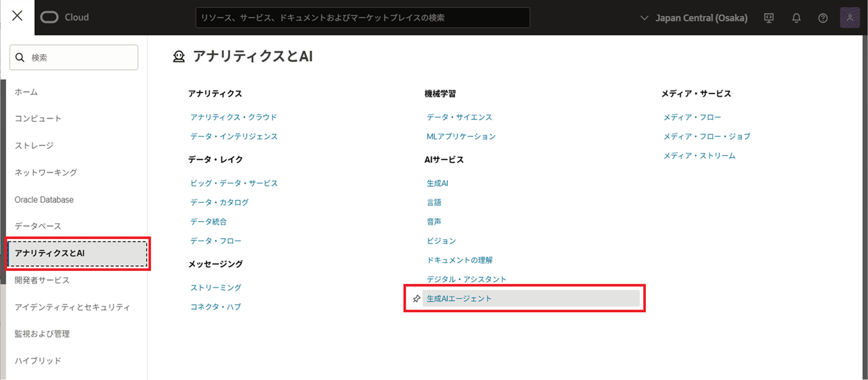This screenshot has height=380, width=868.
Task: Close the navigation menu with X icon
Action: click(x=17, y=16)
